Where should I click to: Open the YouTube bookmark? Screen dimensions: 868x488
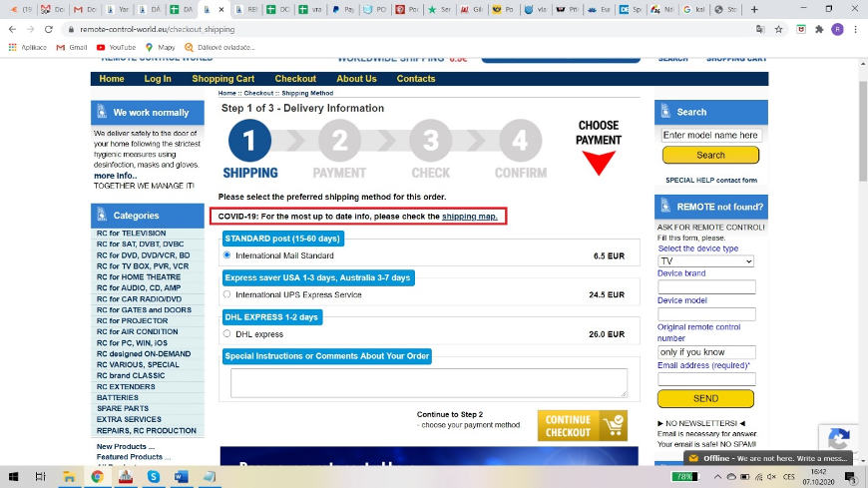[117, 48]
